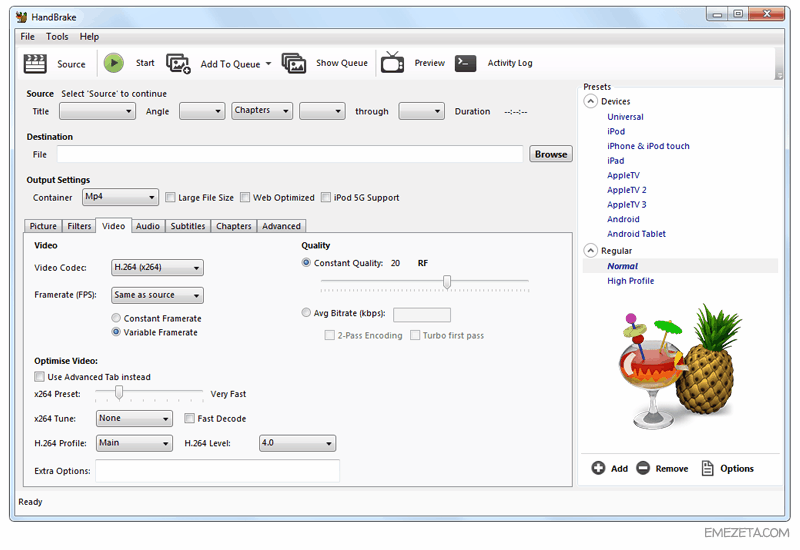Open the Framerate Same as source dropdown
The image size is (800, 550).
click(x=157, y=295)
